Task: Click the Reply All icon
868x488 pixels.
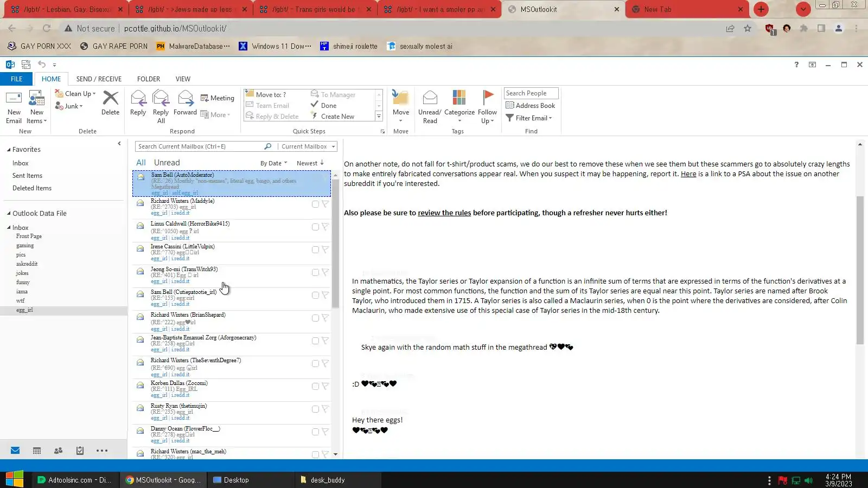Action: 161,98
